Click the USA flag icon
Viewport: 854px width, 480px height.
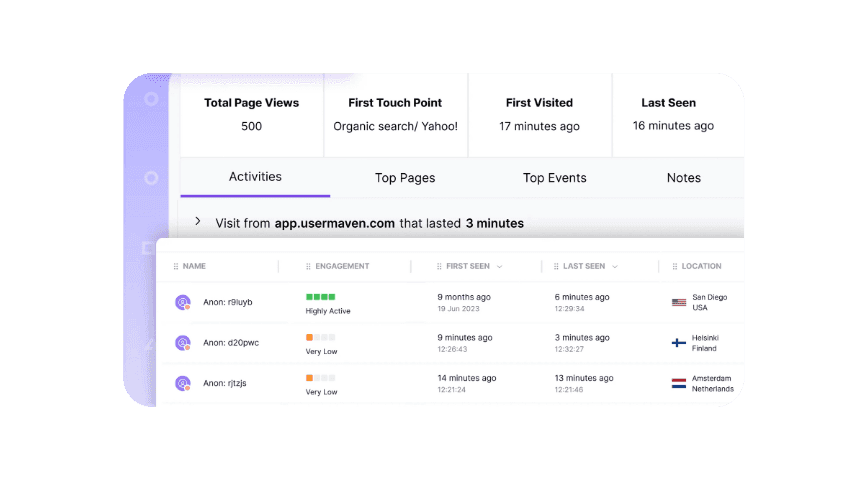point(679,302)
